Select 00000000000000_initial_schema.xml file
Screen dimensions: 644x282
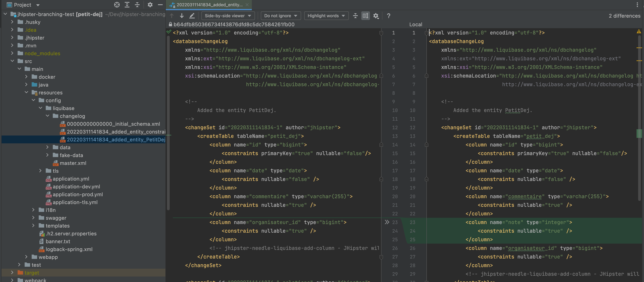(113, 124)
